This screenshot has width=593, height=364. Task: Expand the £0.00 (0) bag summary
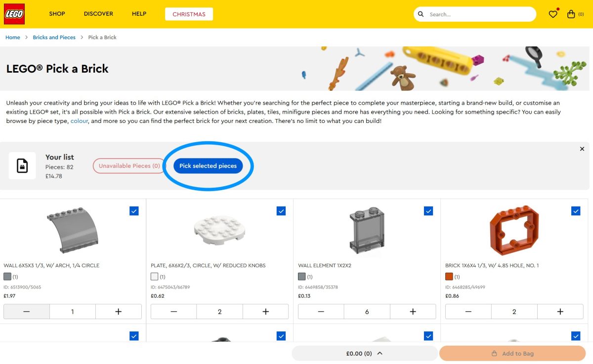[365, 354]
